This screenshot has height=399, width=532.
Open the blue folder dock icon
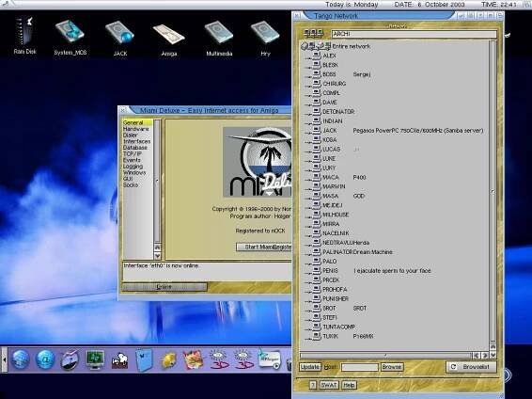[144, 360]
